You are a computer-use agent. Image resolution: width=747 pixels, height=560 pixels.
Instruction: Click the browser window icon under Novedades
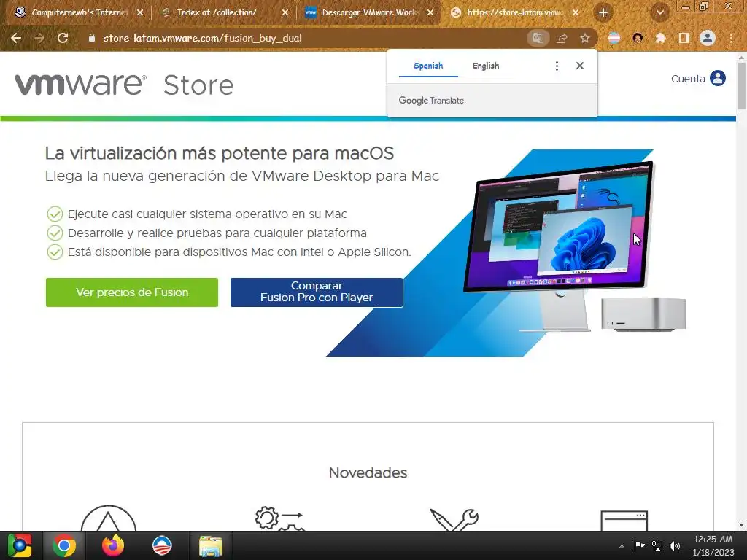tap(624, 521)
